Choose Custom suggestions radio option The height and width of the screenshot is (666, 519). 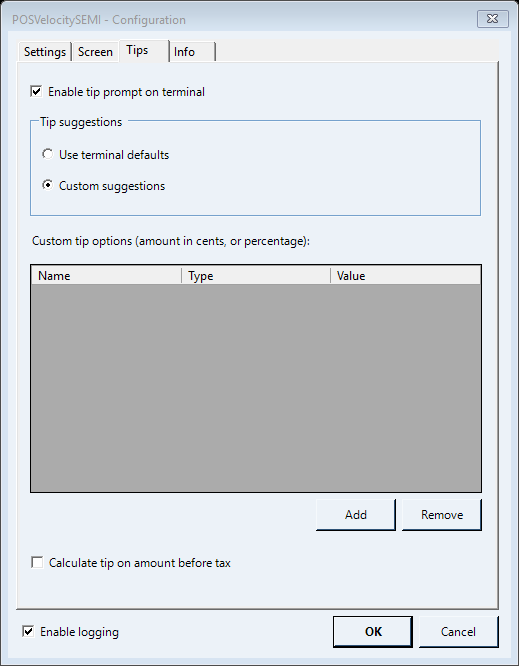click(x=48, y=186)
